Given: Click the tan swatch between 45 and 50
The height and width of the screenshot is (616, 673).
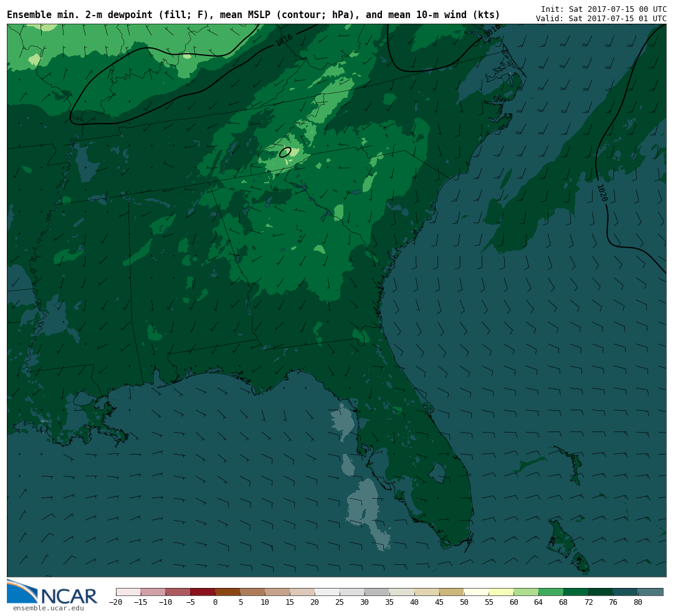Looking at the screenshot, I should [x=452, y=592].
